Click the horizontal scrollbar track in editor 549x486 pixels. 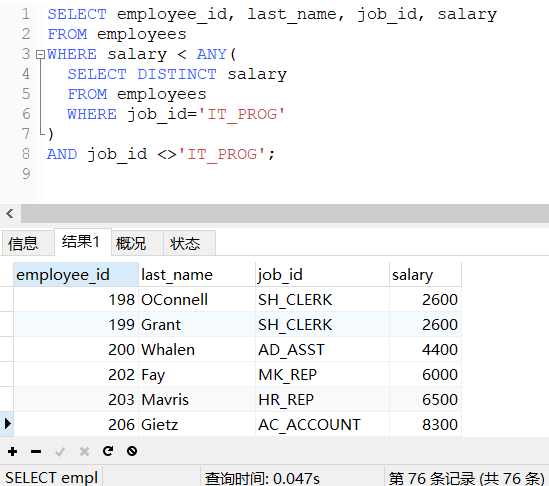click(x=285, y=213)
